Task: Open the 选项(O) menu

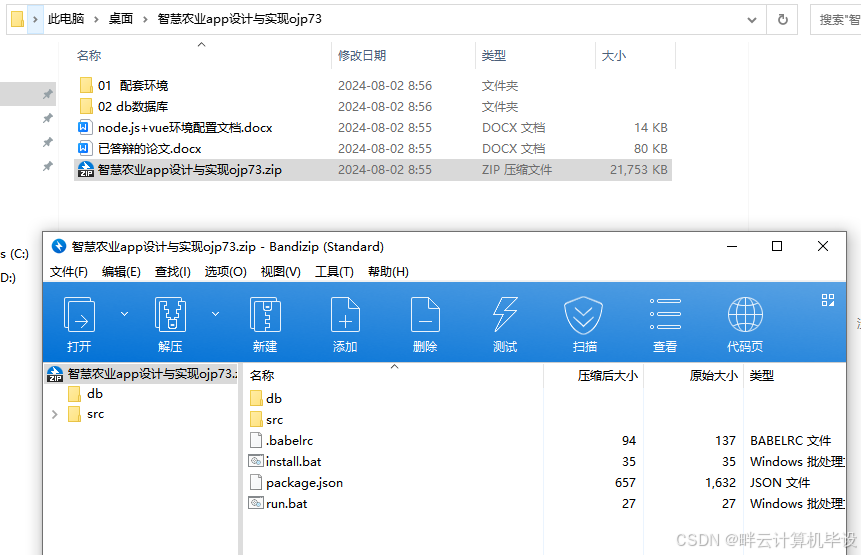Action: (226, 272)
